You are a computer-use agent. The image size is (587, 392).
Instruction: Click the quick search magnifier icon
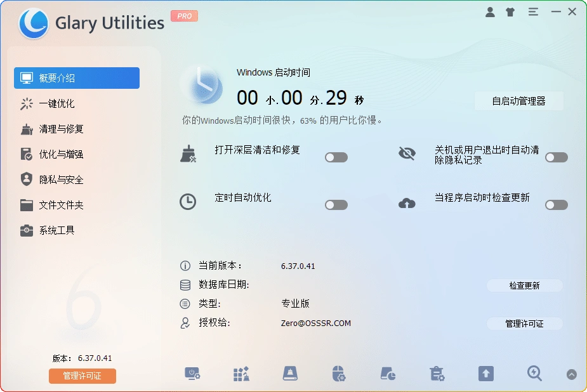pos(534,374)
